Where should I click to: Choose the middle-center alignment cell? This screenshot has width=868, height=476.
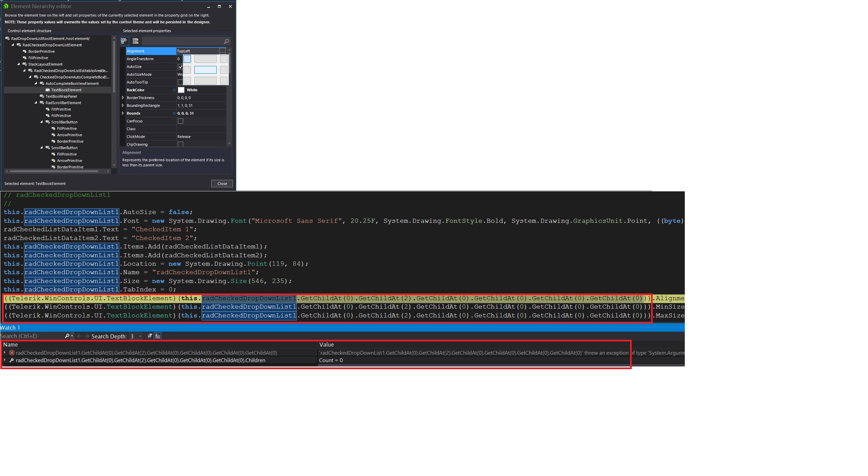[205, 70]
